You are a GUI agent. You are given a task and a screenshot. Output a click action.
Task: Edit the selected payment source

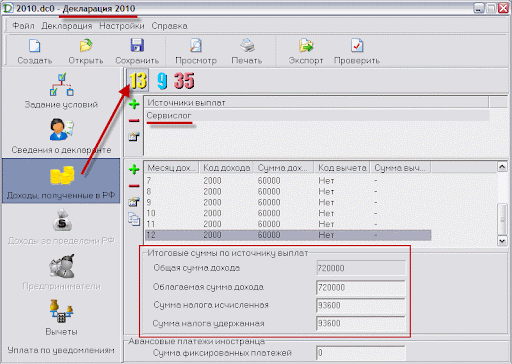tap(134, 136)
